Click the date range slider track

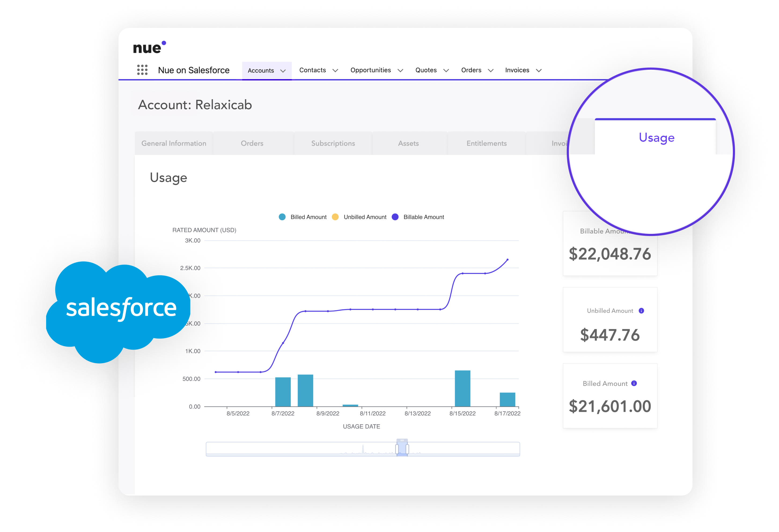[363, 449]
